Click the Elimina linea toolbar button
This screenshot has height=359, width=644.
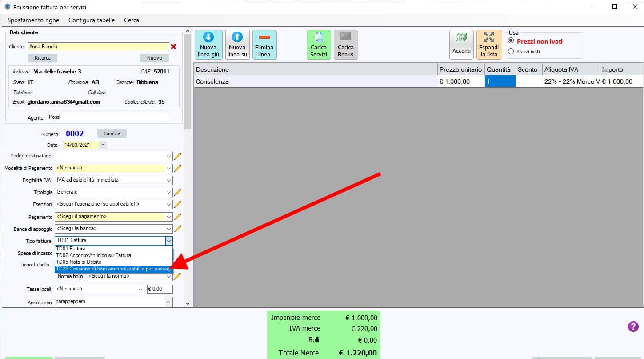[x=264, y=44]
